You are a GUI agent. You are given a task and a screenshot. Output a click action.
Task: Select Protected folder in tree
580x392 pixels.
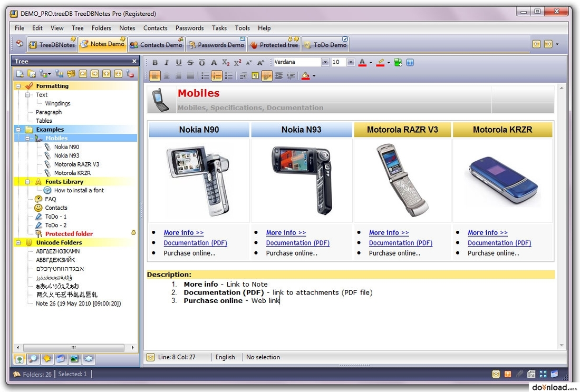click(69, 234)
